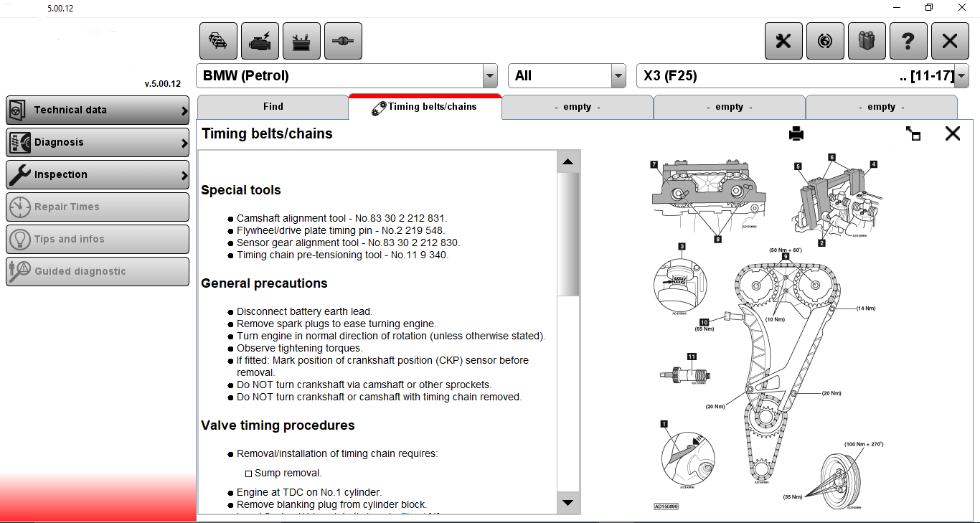Click the 'General precautions' heading
980x523 pixels.
(264, 283)
